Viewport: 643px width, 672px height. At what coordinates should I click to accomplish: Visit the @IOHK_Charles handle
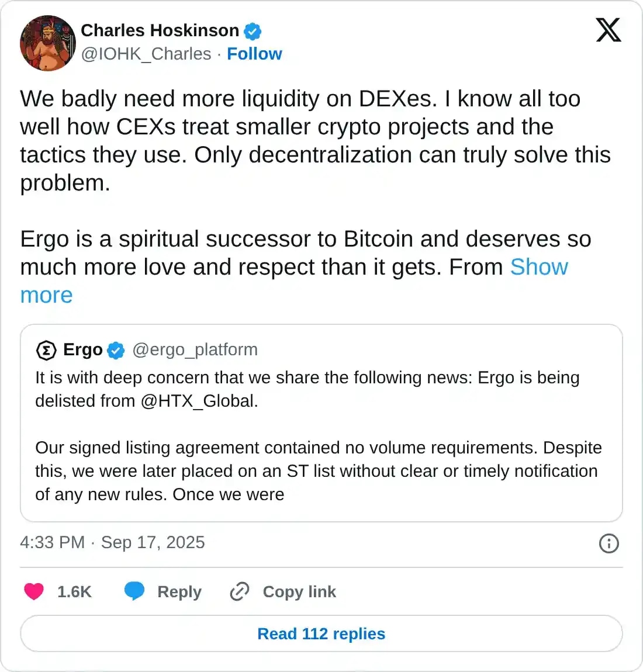(x=147, y=54)
